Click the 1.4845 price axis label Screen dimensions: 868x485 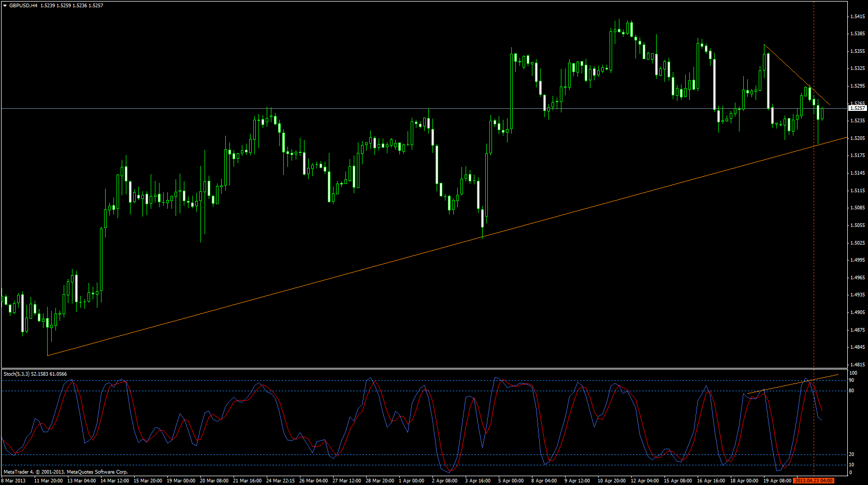pyautogui.click(x=857, y=347)
